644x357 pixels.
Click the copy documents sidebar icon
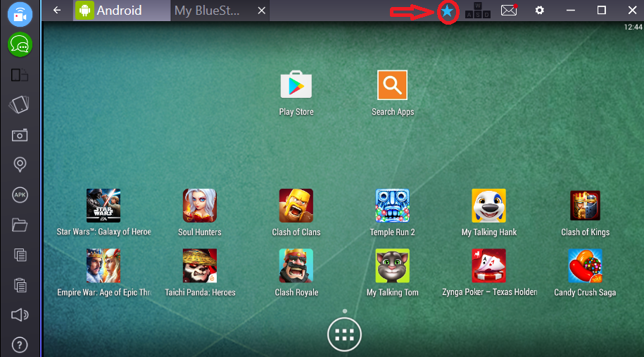click(20, 255)
